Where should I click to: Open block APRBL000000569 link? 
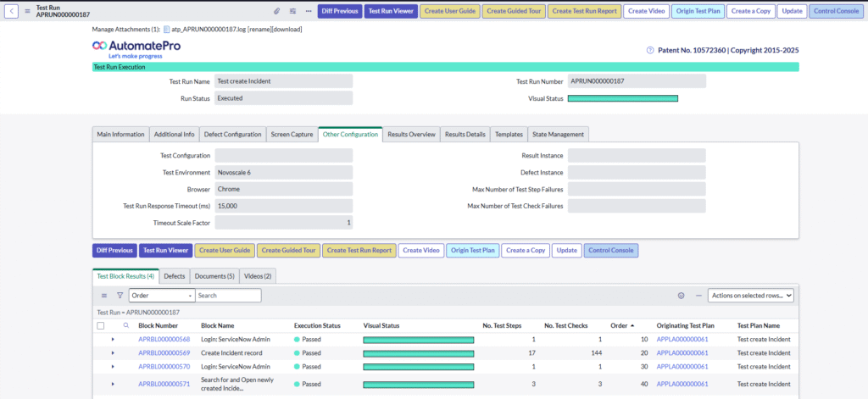click(x=164, y=352)
